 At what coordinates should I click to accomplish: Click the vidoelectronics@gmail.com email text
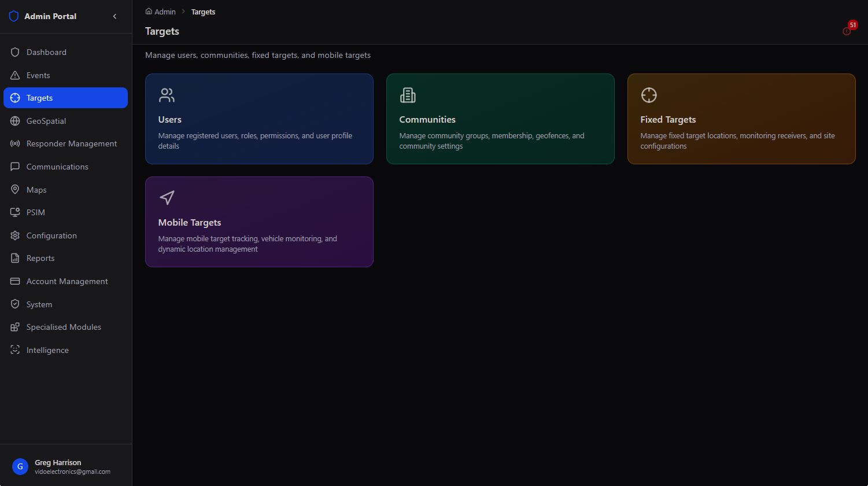[x=72, y=472]
